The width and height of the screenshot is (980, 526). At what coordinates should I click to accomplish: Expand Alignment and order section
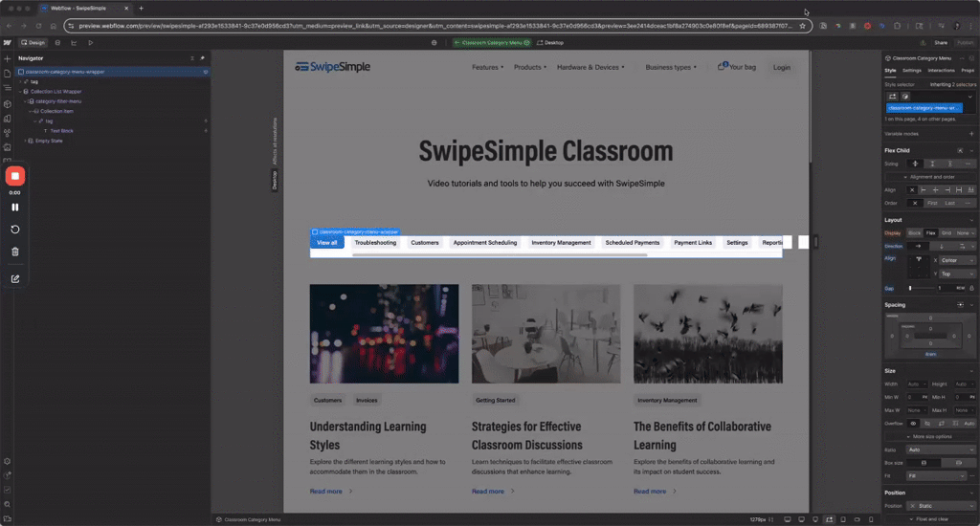928,177
